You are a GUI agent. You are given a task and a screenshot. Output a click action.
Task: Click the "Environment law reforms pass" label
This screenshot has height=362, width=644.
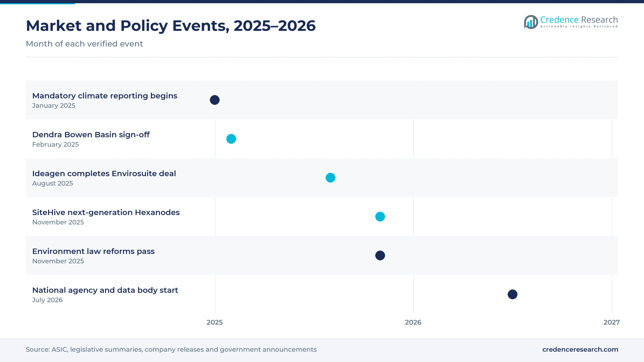(x=93, y=251)
